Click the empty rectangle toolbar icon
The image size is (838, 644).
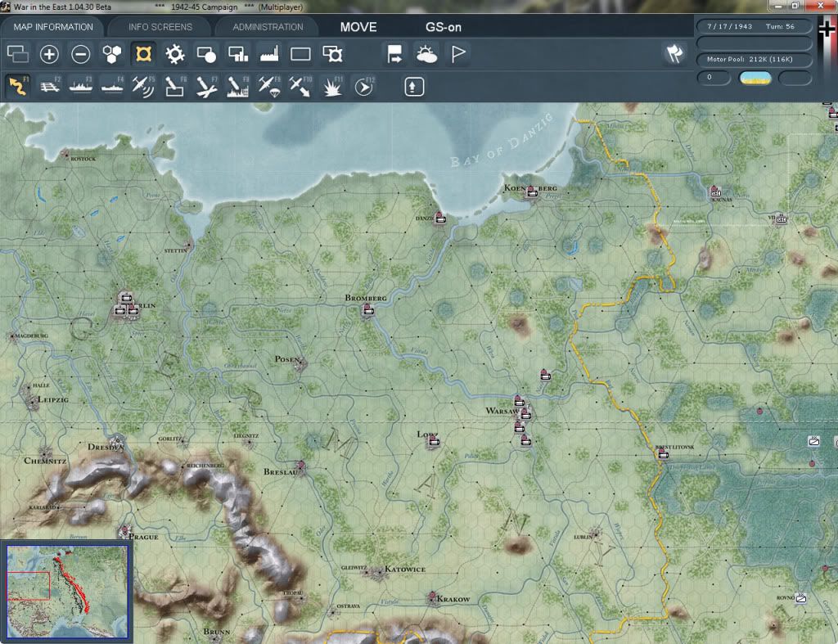pos(300,54)
